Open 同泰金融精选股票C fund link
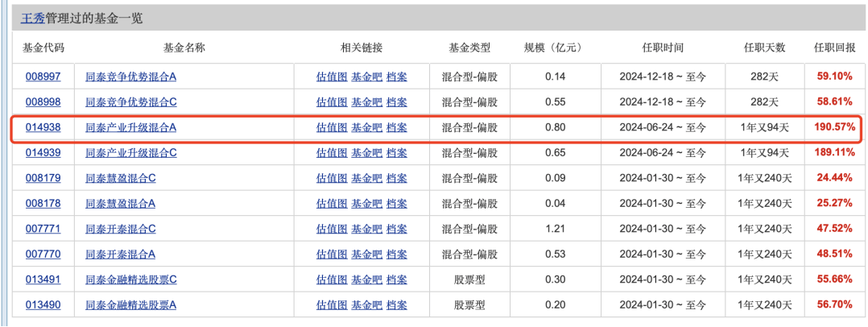The height and width of the screenshot is (327, 868). pos(130,279)
